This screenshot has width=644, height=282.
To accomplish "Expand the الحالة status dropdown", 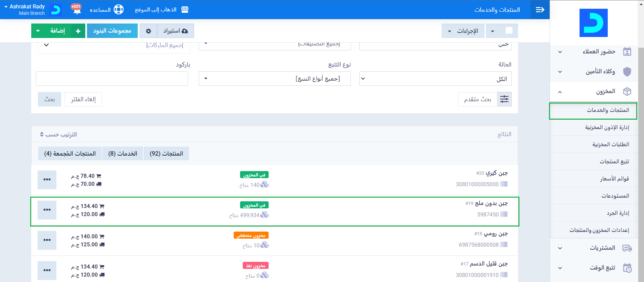I will point(435,79).
